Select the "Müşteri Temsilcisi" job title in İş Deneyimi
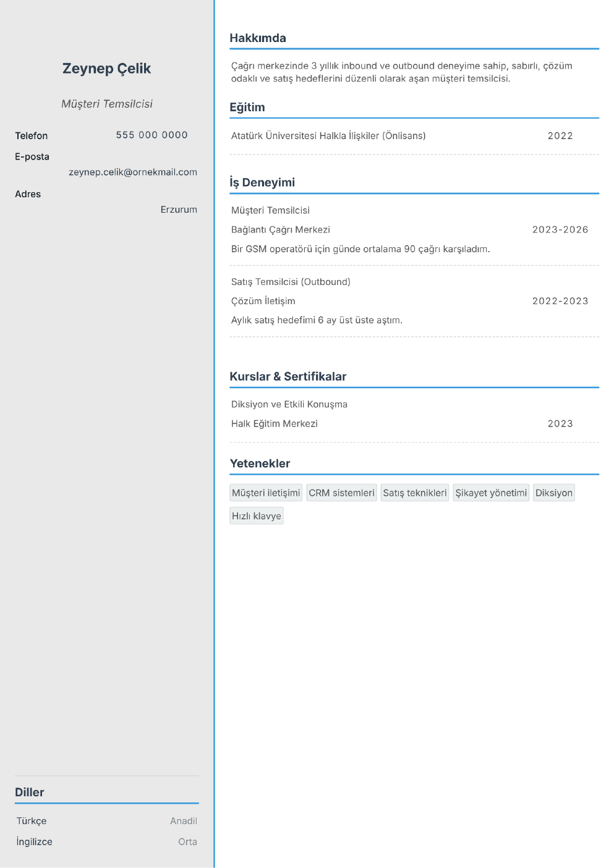 [x=270, y=211]
